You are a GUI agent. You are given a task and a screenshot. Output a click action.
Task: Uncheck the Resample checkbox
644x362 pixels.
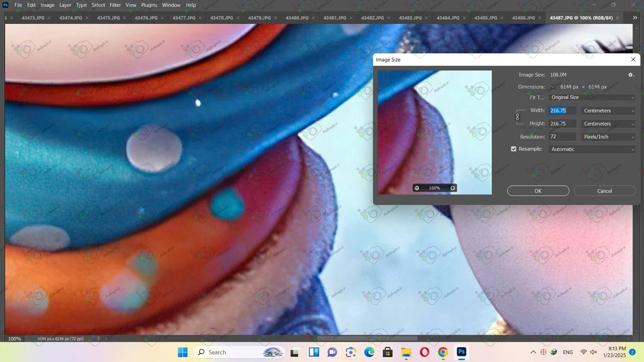point(514,149)
